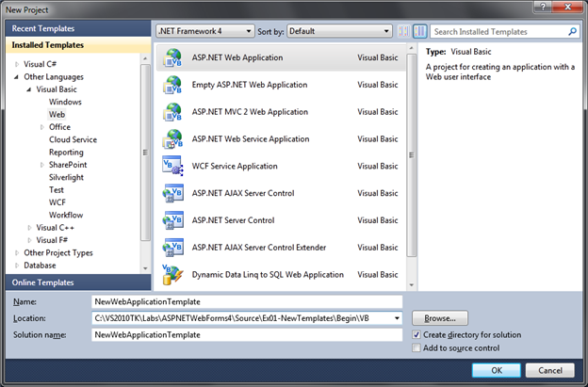Image resolution: width=588 pixels, height=387 pixels.
Task: Expand the Office node
Action: (x=42, y=127)
